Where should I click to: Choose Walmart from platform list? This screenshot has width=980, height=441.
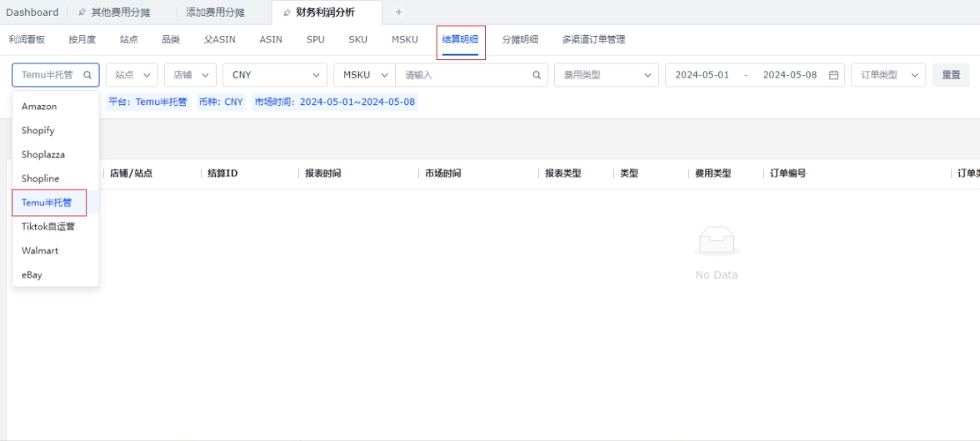pyautogui.click(x=56, y=250)
